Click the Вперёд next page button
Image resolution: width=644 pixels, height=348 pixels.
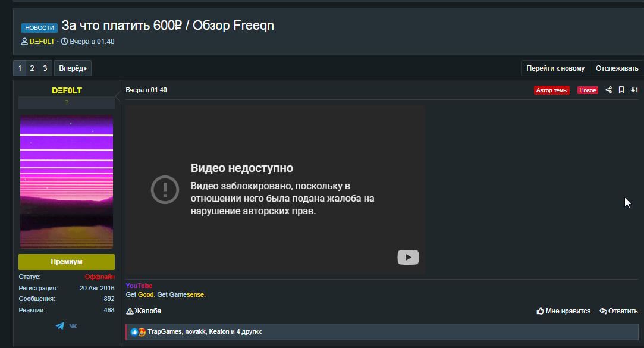point(73,68)
